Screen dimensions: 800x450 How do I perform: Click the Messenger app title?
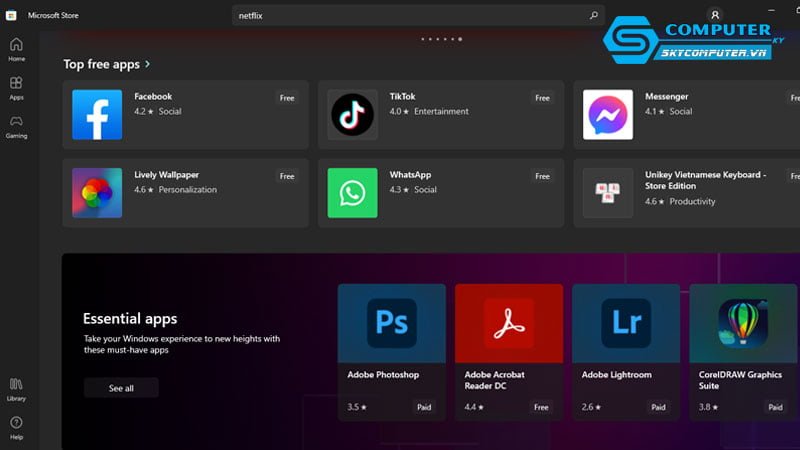(x=666, y=96)
